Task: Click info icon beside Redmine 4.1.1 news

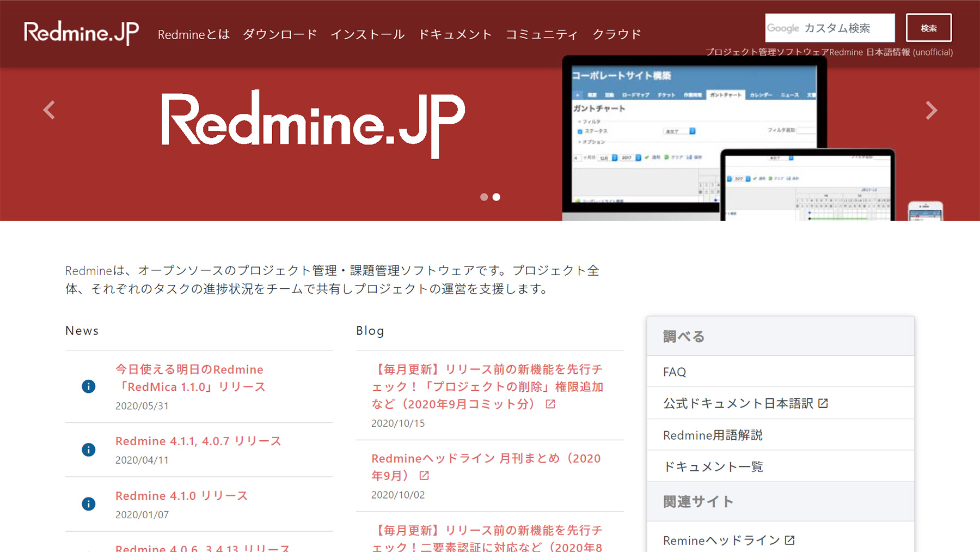Action: (88, 450)
